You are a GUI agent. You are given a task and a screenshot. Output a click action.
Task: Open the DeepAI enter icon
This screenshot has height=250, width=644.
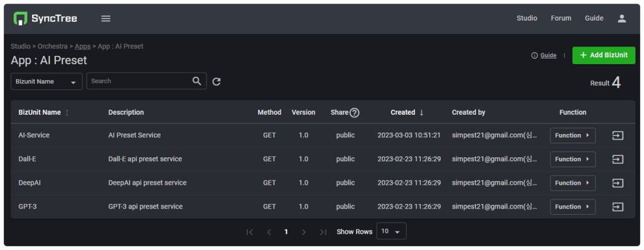pos(618,183)
